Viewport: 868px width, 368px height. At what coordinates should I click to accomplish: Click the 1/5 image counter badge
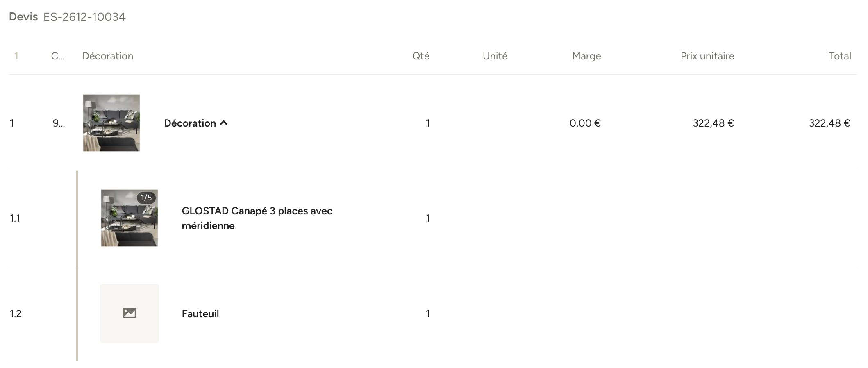point(146,198)
